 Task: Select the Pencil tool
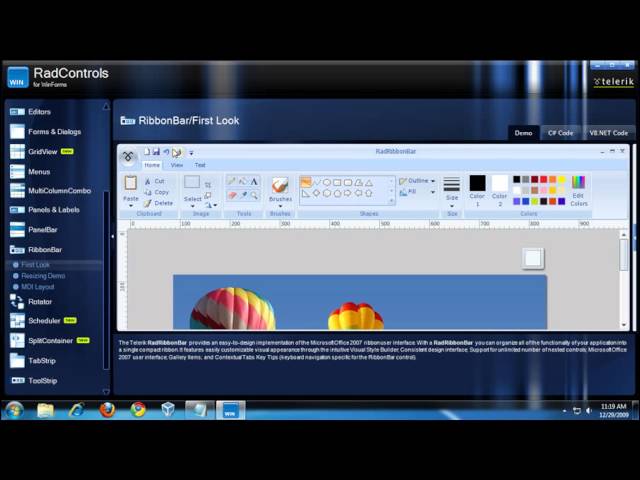(x=231, y=181)
